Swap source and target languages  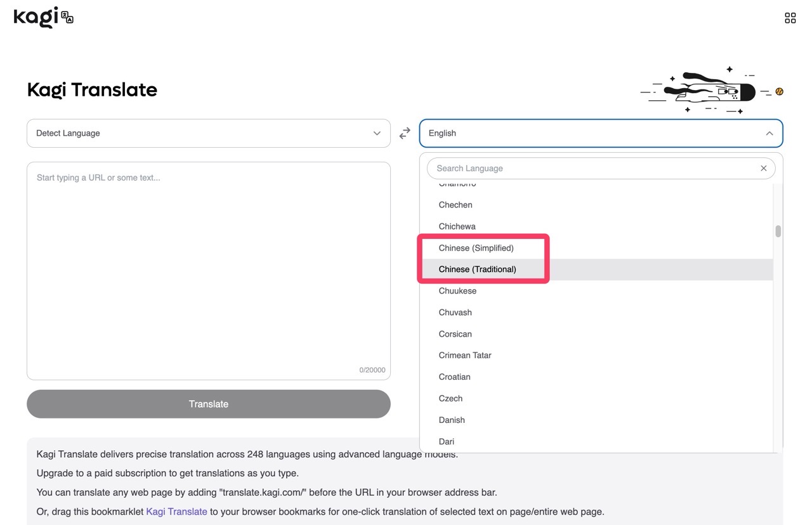pos(405,133)
